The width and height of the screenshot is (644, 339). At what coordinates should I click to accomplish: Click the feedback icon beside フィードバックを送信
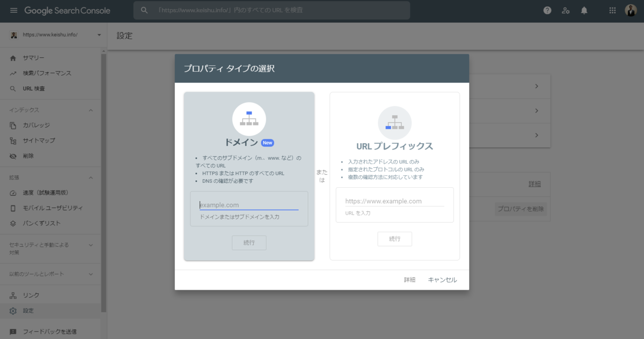point(13,331)
